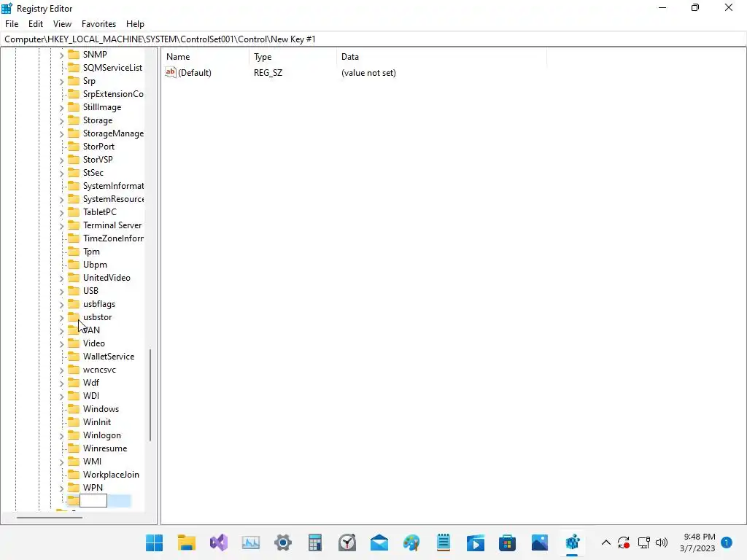Image resolution: width=747 pixels, height=560 pixels.
Task: Select the SystemInformation key
Action: (113, 186)
